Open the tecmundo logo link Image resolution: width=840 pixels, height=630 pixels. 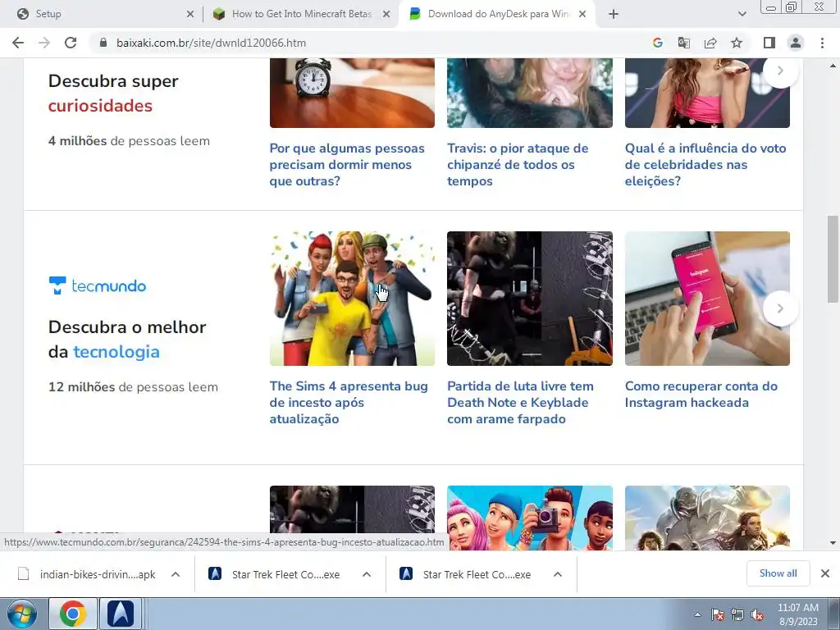pos(97,285)
